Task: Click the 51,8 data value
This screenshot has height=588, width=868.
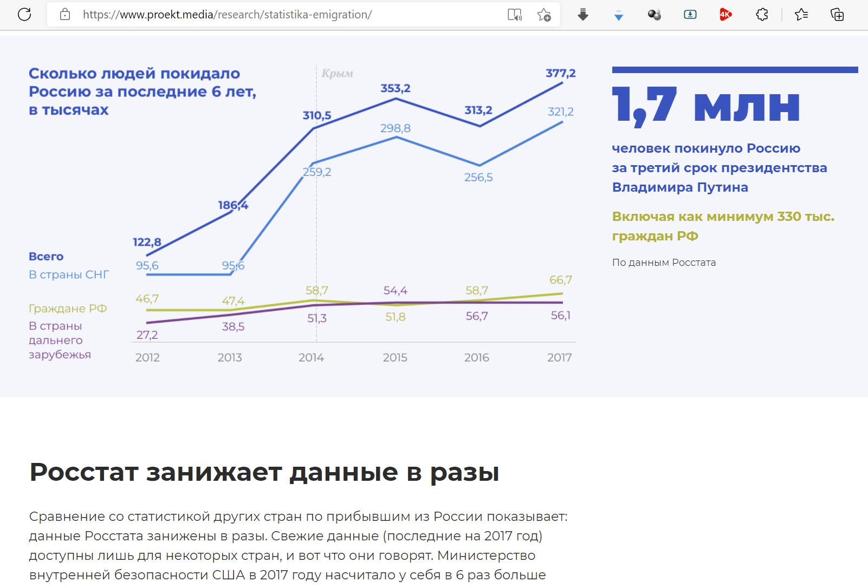Action: (x=396, y=317)
